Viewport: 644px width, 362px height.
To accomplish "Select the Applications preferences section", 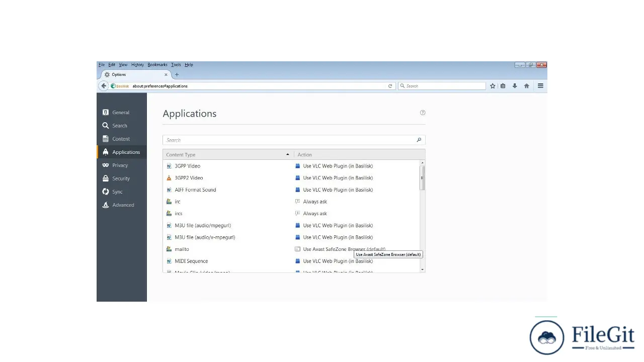I will point(122,152).
